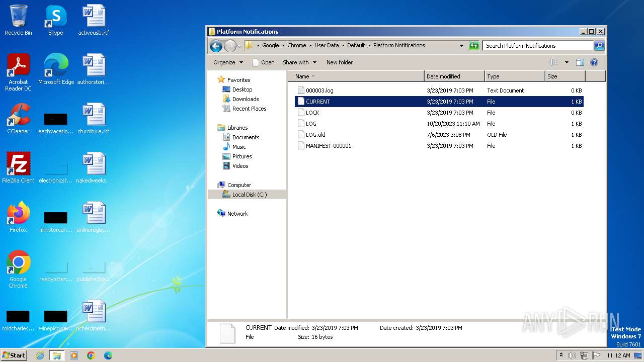Open the recent pages dropdown arrow
The height and width of the screenshot is (362, 644).
click(x=240, y=46)
